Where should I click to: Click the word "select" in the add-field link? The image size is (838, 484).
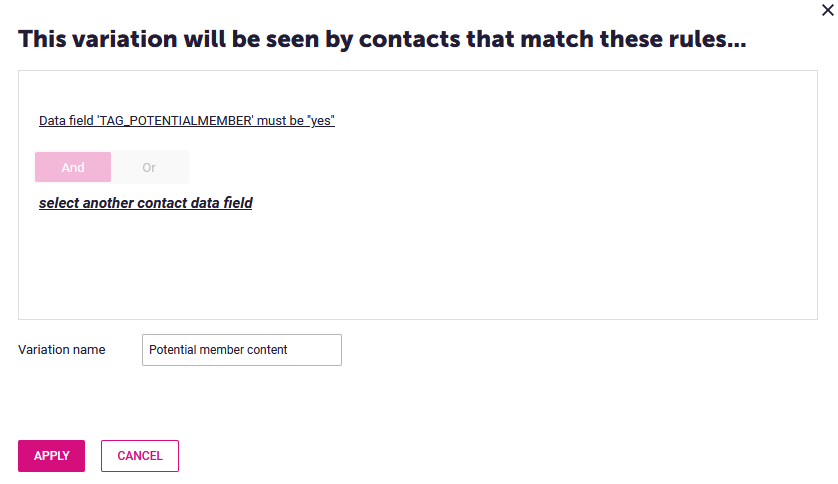coord(58,203)
